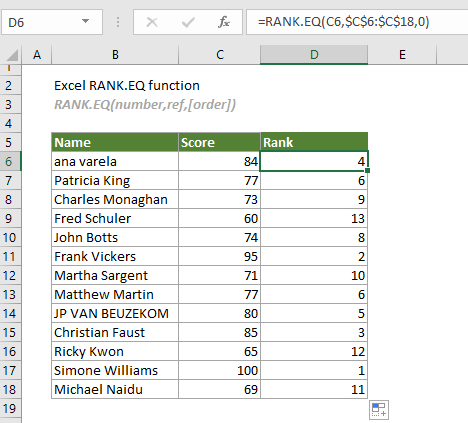The height and width of the screenshot is (423, 468).
Task: Select column C header
Action: 220,55
